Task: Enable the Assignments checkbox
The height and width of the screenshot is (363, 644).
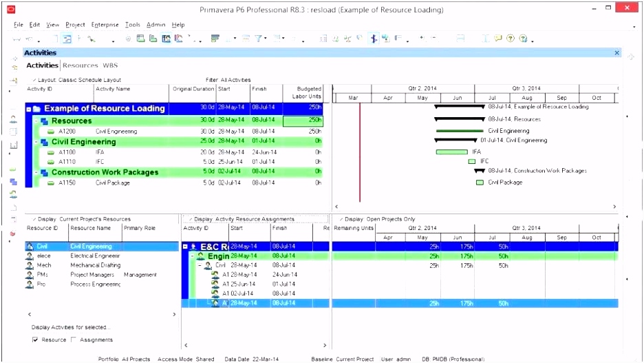Action: pyautogui.click(x=74, y=340)
